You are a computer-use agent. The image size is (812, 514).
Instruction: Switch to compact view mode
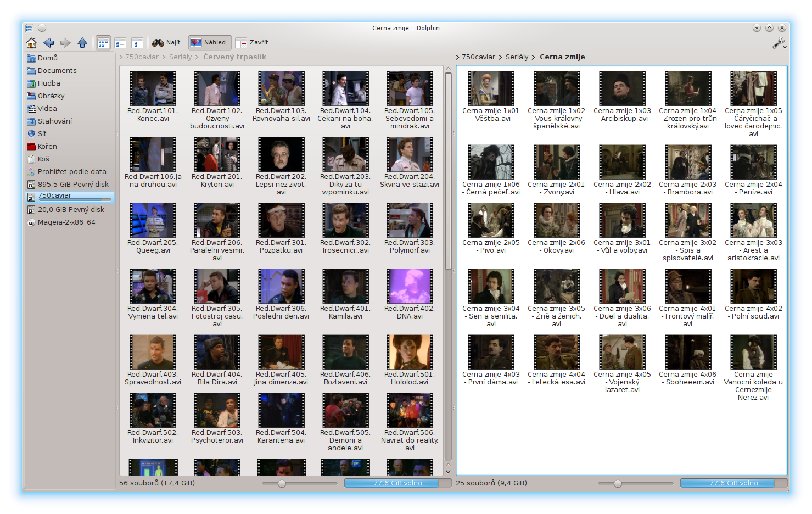(120, 43)
